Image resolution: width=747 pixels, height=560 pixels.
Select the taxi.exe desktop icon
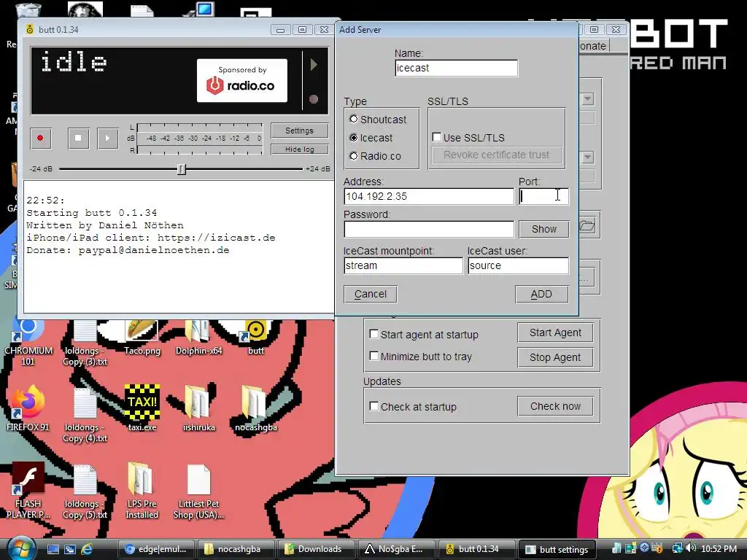coord(142,408)
